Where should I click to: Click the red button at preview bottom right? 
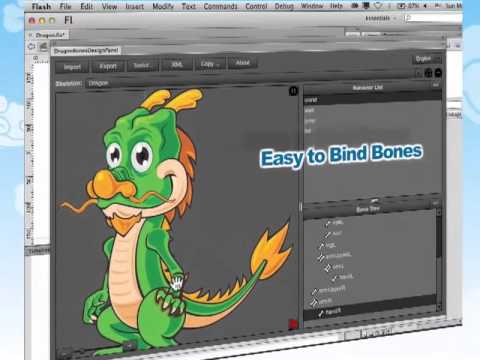click(x=293, y=324)
